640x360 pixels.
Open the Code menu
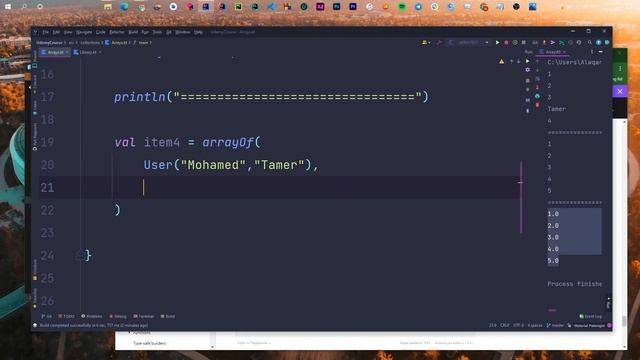101,32
